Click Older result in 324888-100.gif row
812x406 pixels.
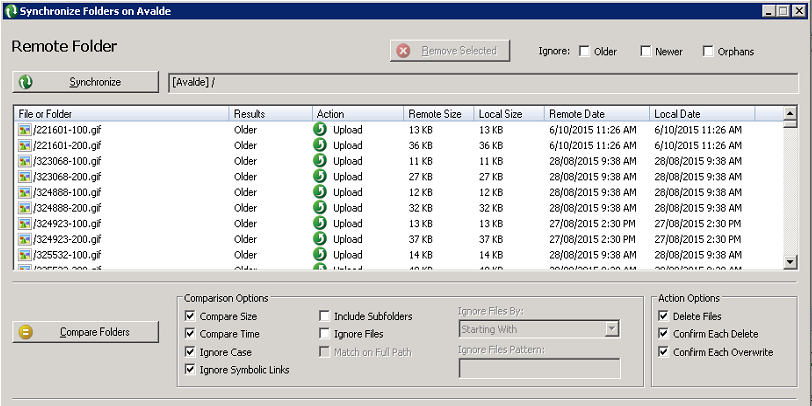click(245, 192)
